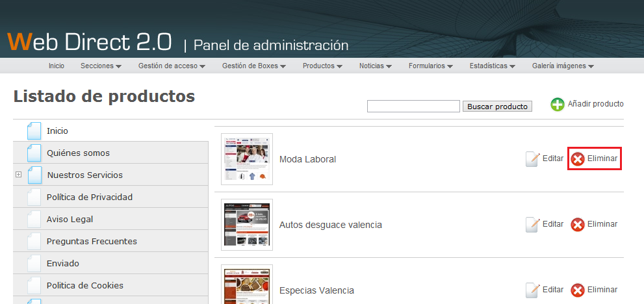Open the Secciones dropdown menu
The width and height of the screenshot is (644, 304).
pyautogui.click(x=101, y=66)
